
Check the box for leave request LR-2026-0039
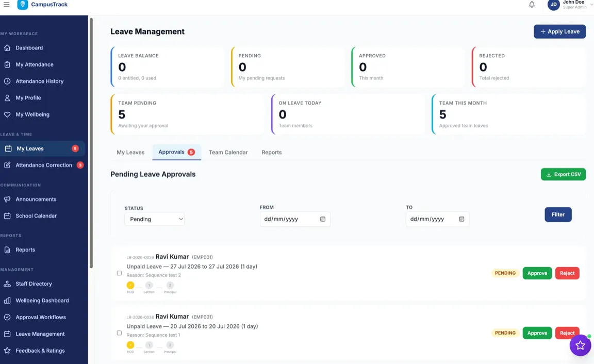point(119,273)
